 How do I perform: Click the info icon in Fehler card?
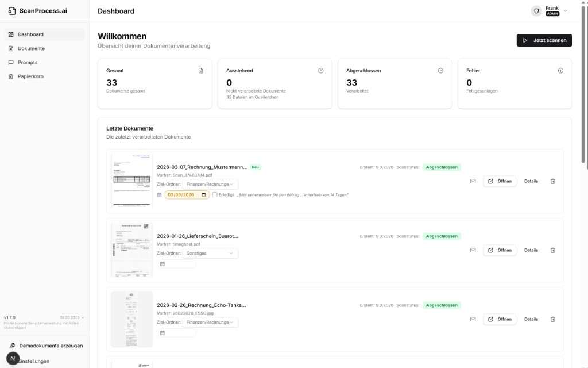[560, 71]
